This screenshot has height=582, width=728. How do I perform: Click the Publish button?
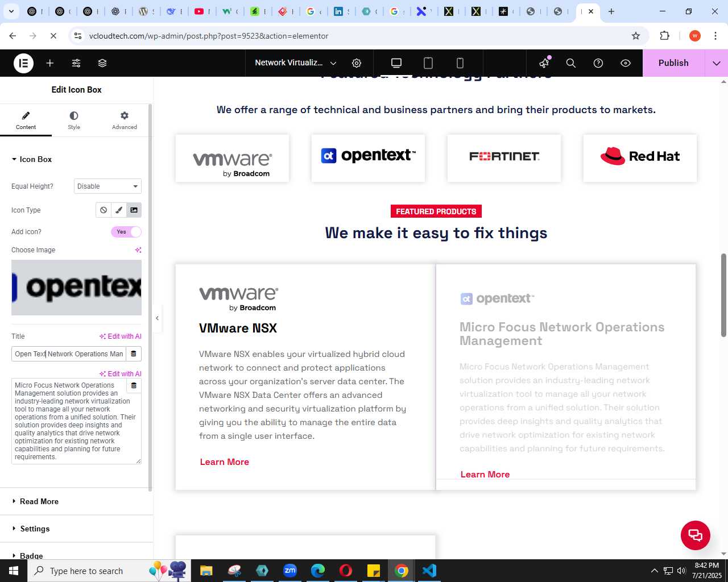click(673, 63)
